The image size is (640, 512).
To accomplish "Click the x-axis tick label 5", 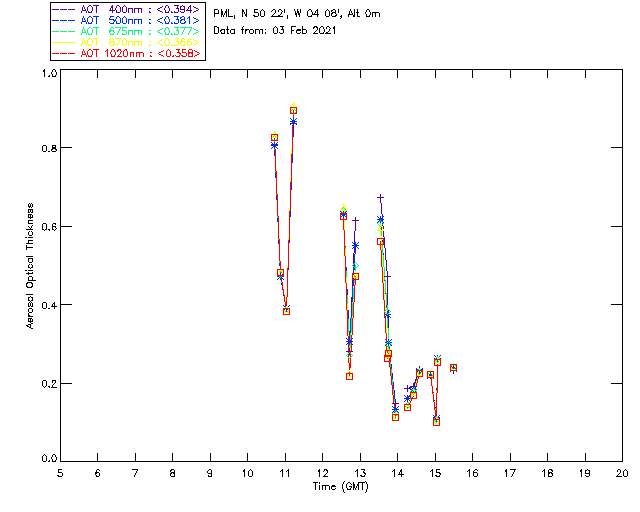I will pos(60,473).
